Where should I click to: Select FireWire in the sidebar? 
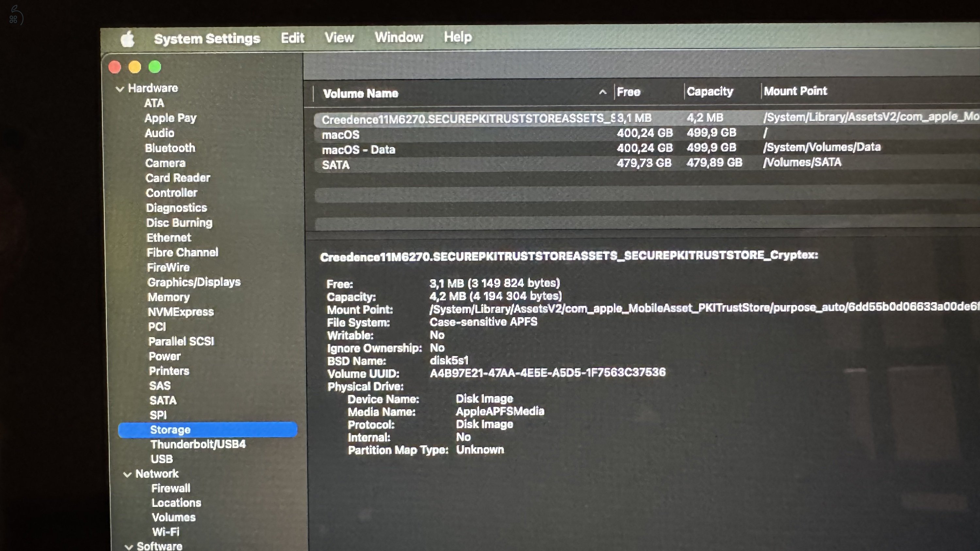point(169,268)
